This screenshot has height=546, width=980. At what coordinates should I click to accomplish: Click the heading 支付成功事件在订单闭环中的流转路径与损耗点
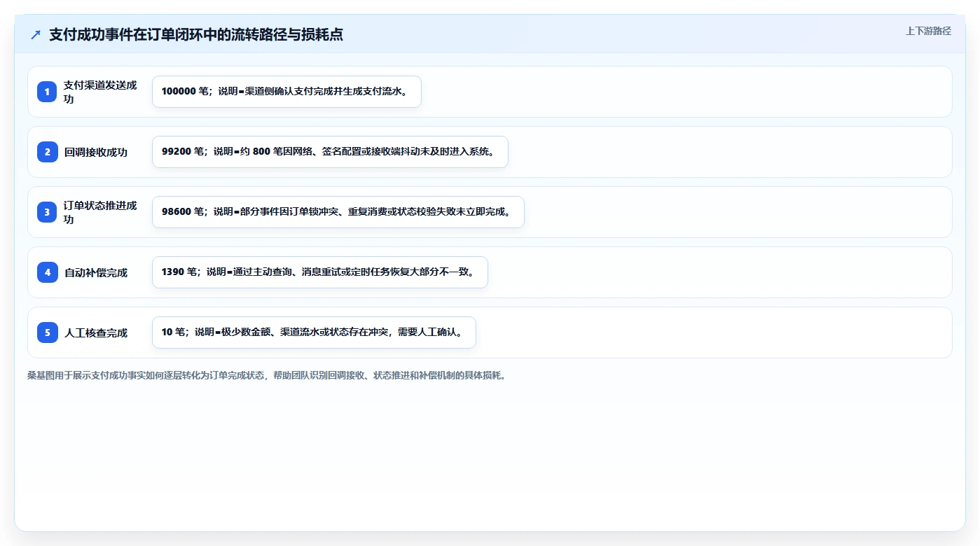click(196, 34)
